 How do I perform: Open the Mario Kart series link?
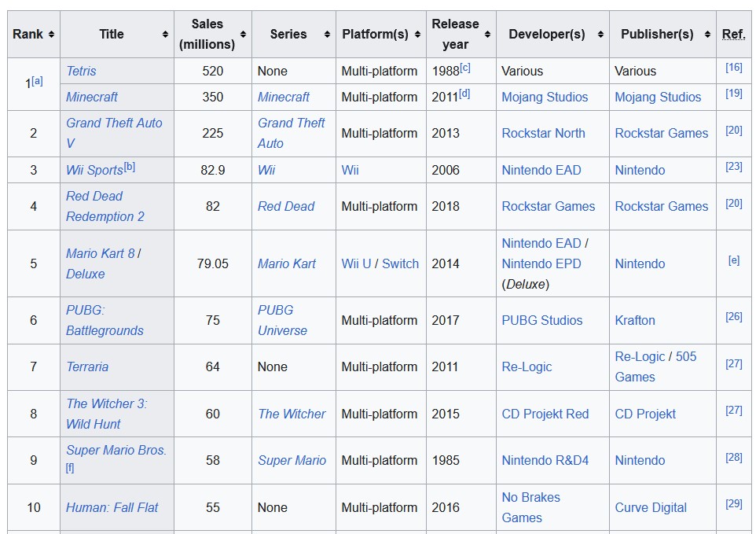[x=287, y=264]
